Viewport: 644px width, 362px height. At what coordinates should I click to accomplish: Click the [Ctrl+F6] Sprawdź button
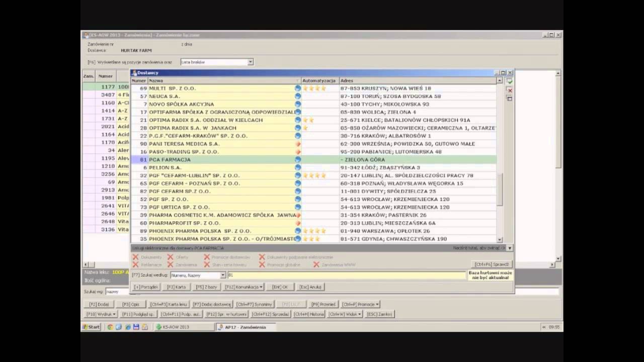[493, 264]
